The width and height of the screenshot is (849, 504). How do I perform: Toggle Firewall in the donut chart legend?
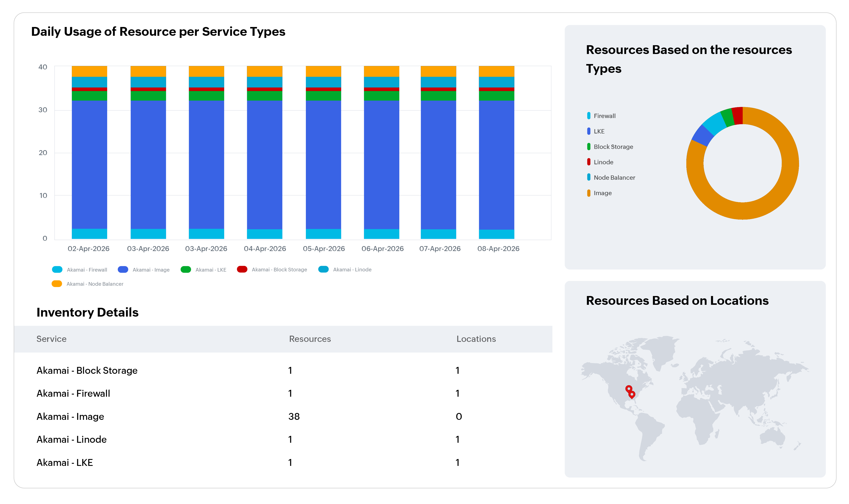601,116
